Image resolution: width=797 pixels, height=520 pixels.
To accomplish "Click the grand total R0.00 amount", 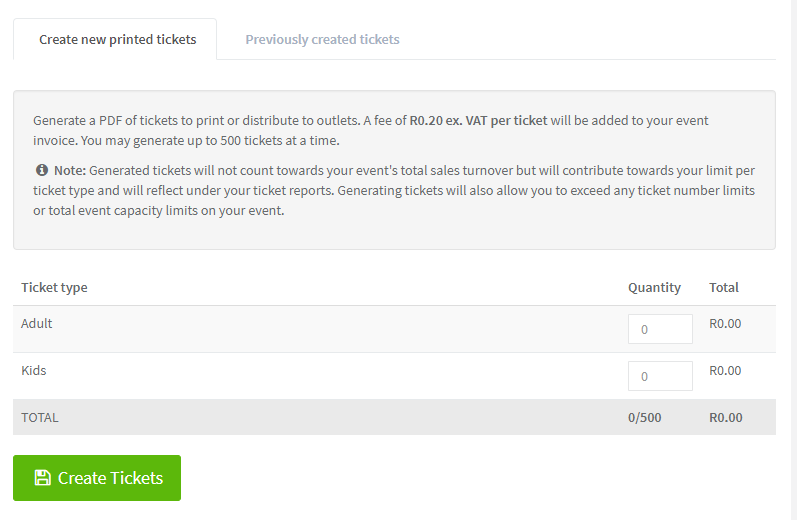I will tap(725, 417).
